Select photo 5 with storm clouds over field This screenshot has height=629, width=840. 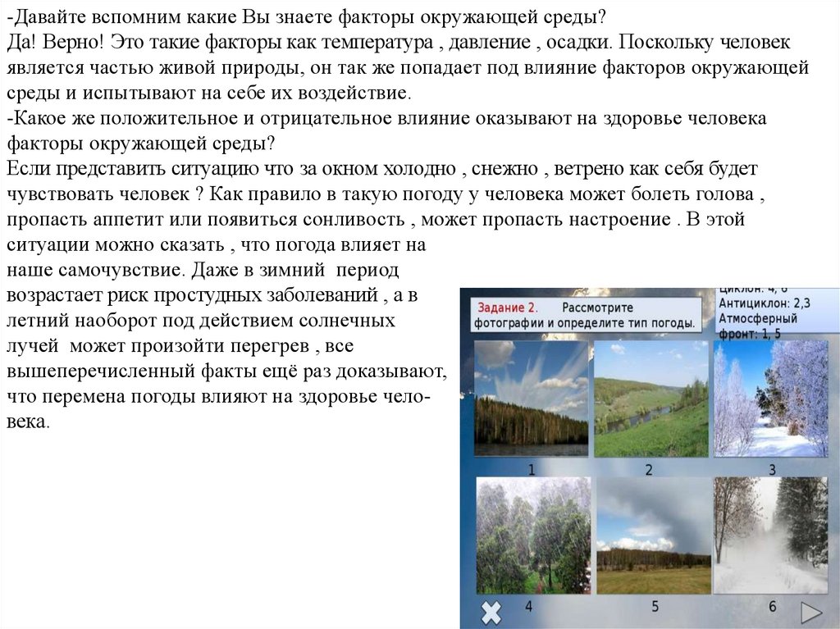654,536
